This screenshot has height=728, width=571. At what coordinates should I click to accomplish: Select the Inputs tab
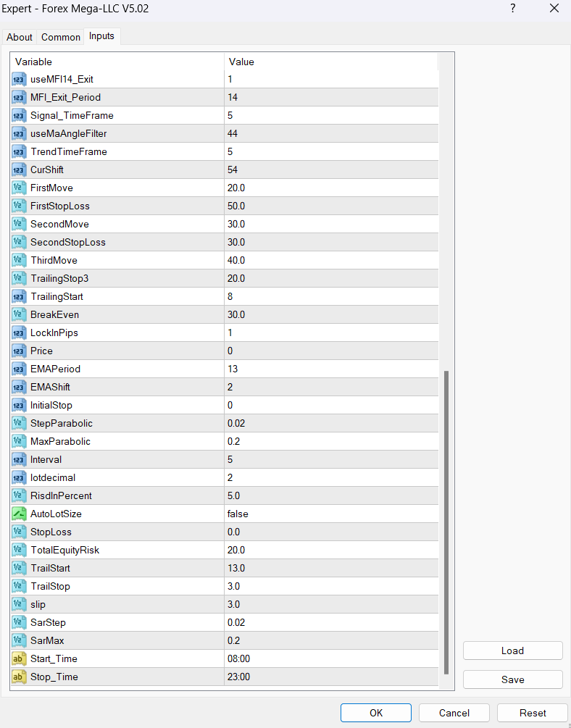click(x=101, y=36)
